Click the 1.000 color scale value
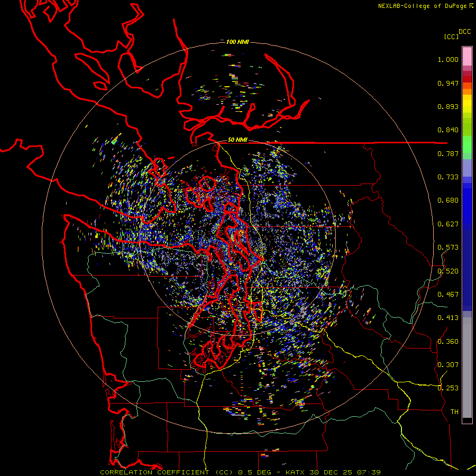Image resolution: width=476 pixels, height=476 pixels. tap(448, 59)
